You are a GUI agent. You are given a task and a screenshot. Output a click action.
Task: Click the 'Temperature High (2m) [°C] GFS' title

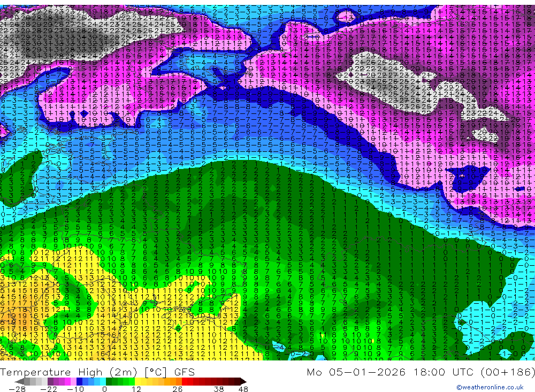coord(97,372)
